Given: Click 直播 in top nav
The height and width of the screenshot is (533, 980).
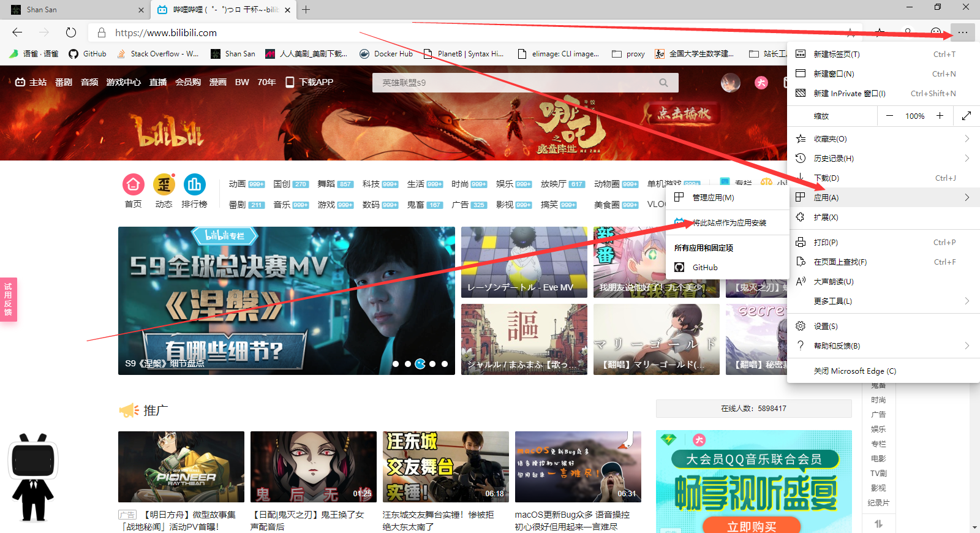Looking at the screenshot, I should 158,82.
